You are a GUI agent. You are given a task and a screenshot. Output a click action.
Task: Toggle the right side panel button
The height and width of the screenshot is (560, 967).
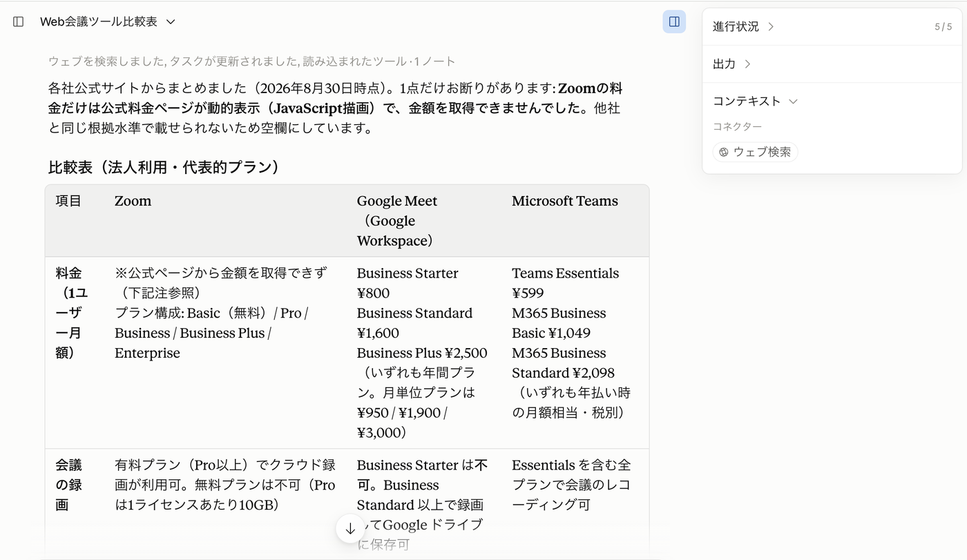click(674, 21)
